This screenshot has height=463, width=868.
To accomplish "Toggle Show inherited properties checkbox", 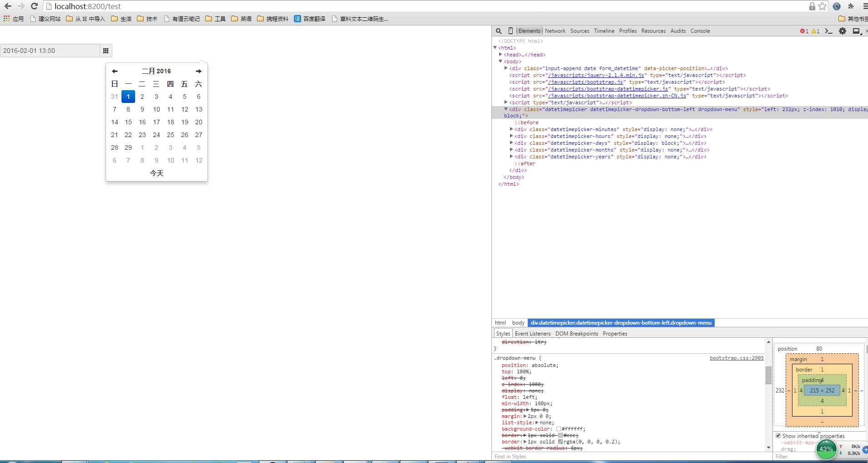I will [778, 436].
